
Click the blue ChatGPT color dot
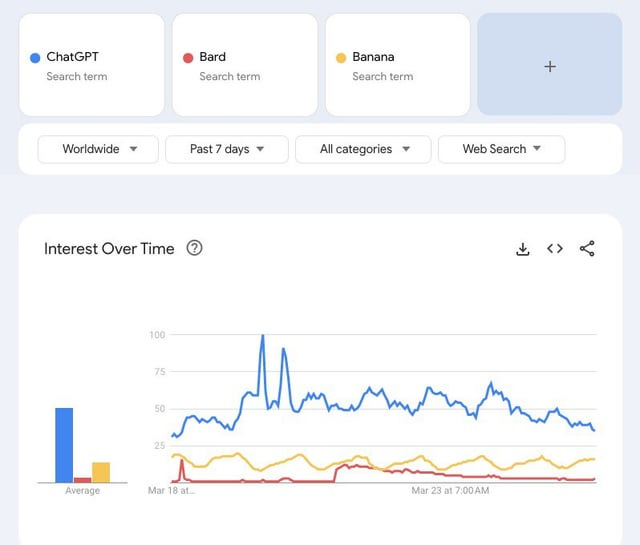[35, 58]
